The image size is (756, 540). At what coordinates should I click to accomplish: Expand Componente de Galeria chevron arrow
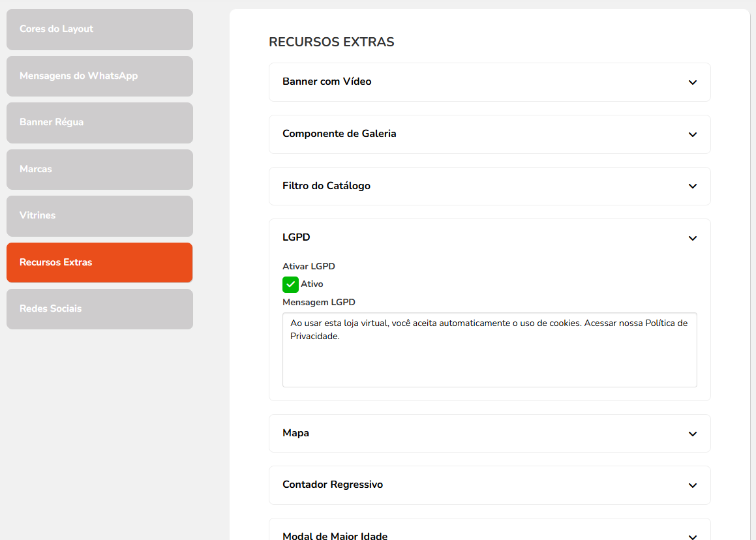coord(692,134)
